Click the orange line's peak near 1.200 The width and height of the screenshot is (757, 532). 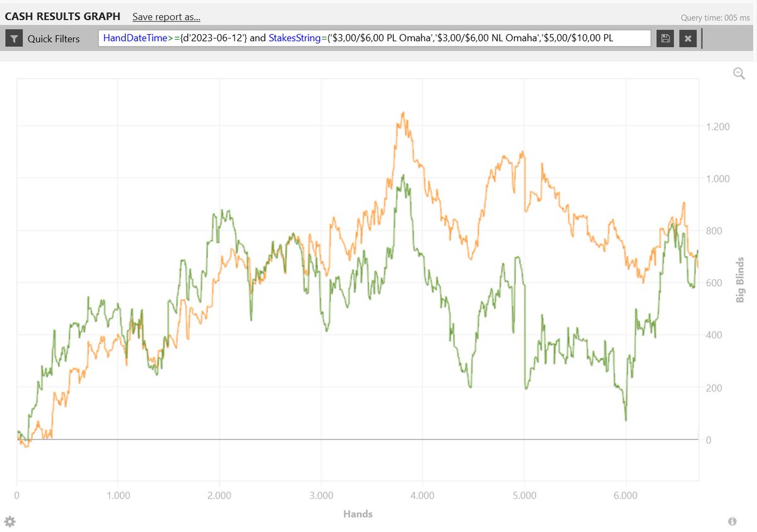(x=402, y=113)
